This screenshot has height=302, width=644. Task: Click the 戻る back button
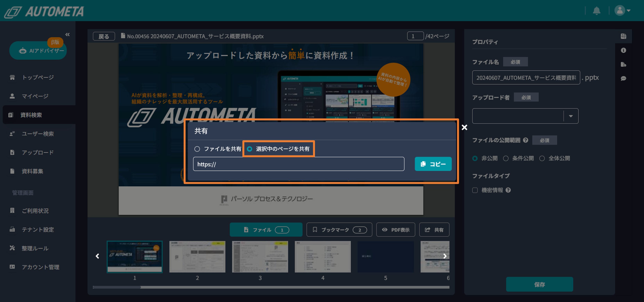(104, 36)
